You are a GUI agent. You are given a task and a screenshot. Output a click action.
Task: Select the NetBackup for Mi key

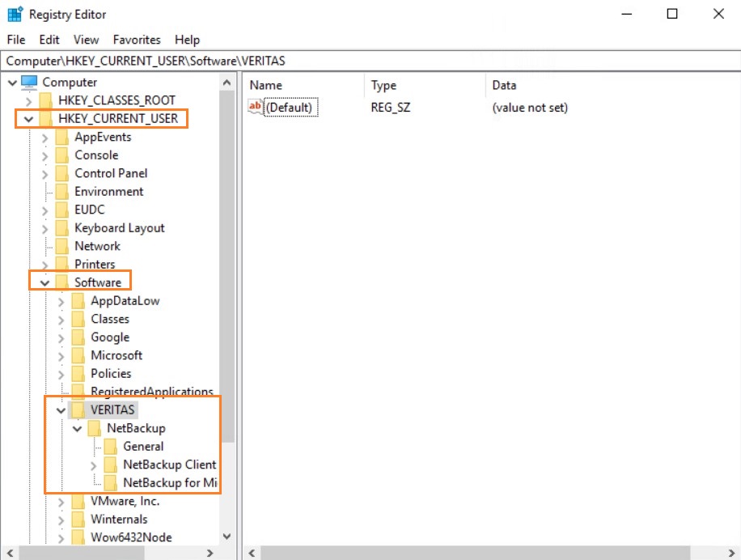[170, 483]
